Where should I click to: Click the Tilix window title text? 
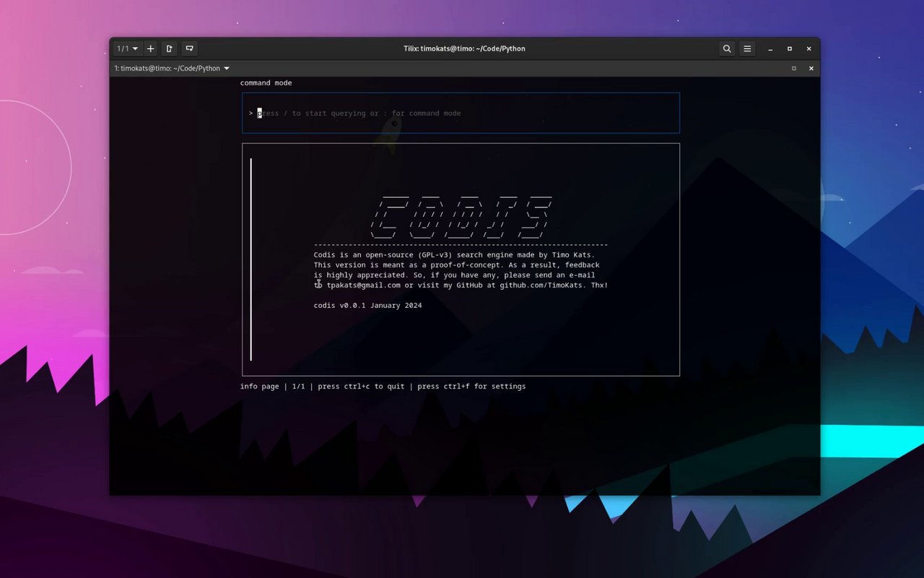pyautogui.click(x=464, y=48)
